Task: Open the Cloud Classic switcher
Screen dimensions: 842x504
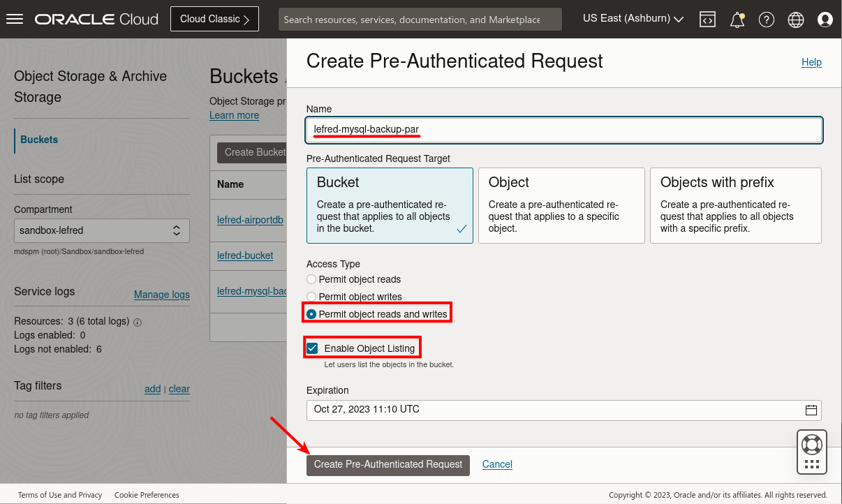Action: [214, 19]
